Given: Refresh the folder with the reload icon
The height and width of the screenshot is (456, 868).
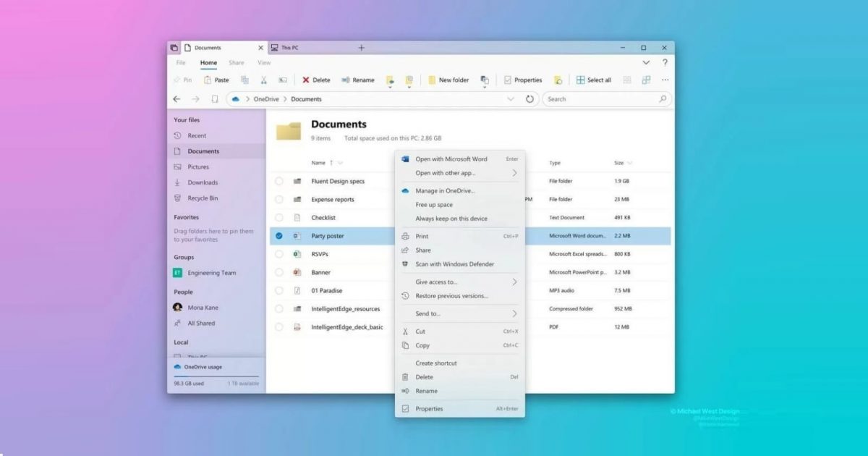Looking at the screenshot, I should coord(529,99).
